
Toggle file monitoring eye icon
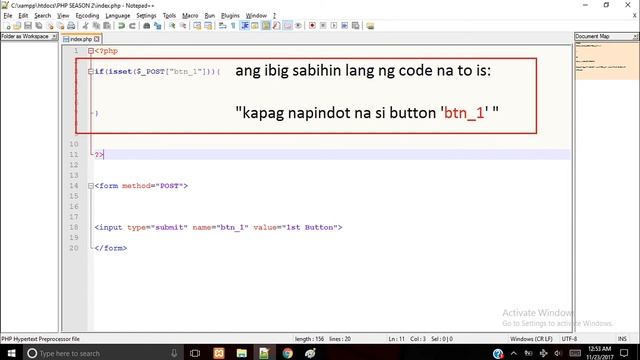pos(298,26)
